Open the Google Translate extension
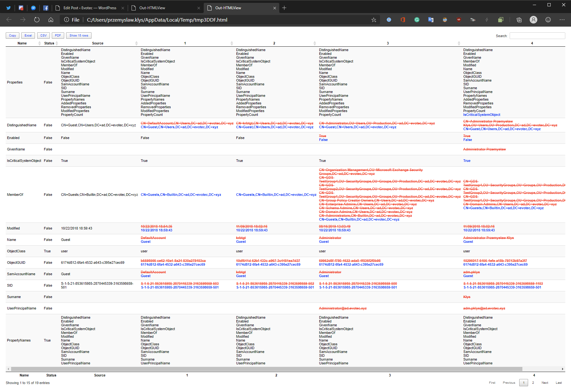 pyautogui.click(x=431, y=20)
